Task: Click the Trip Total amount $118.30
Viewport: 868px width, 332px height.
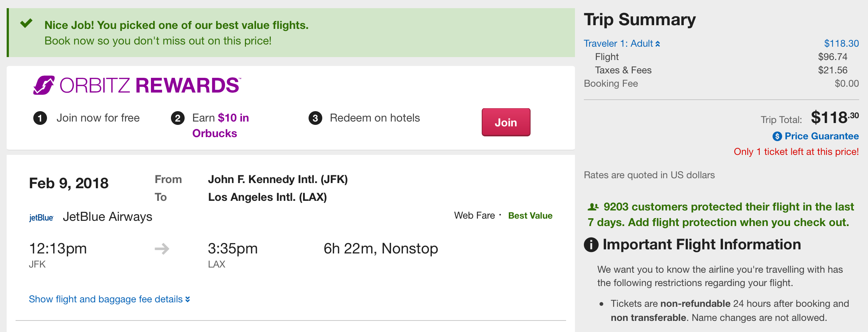Action: pyautogui.click(x=834, y=118)
